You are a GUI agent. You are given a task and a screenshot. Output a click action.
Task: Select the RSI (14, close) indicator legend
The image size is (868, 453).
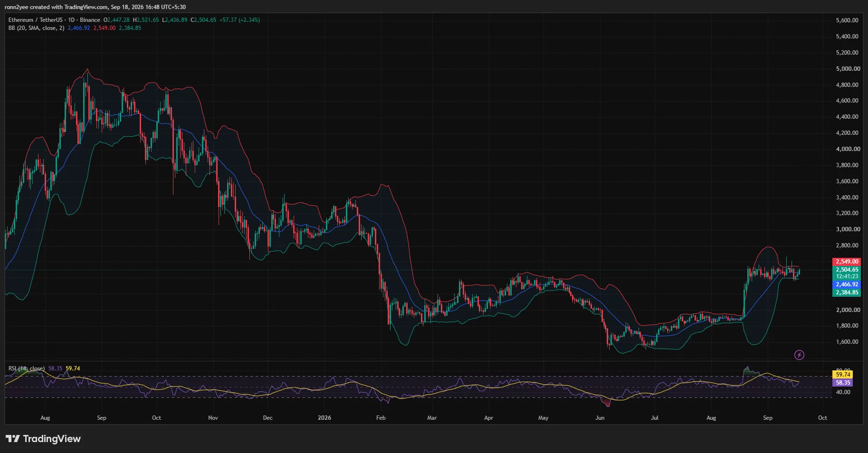[27, 368]
